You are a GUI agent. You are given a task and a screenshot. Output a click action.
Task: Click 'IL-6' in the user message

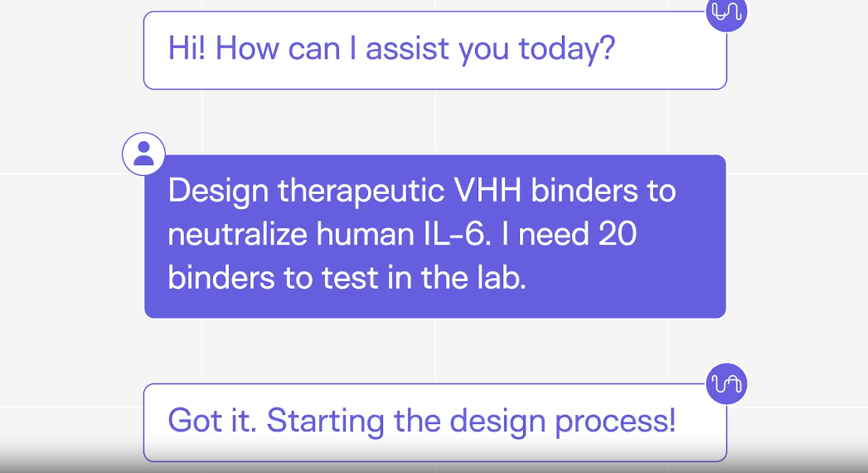(458, 234)
